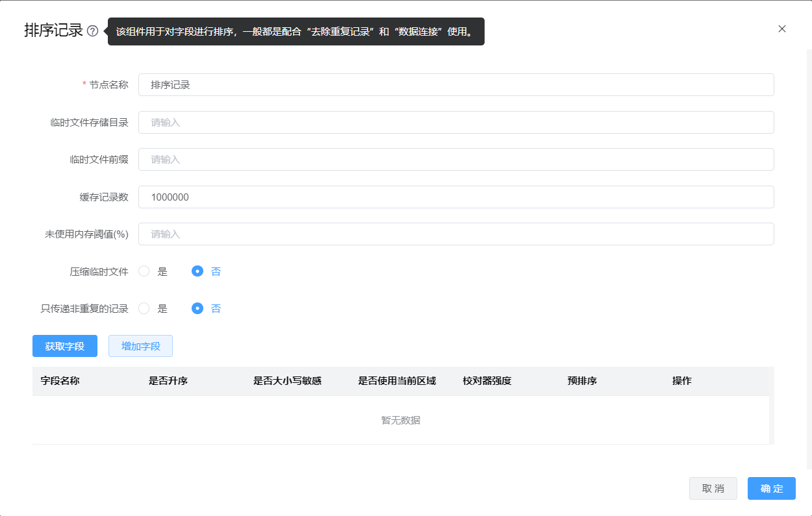
Task: Select the 缓存记录数 field showing 1000000
Action: [455, 197]
